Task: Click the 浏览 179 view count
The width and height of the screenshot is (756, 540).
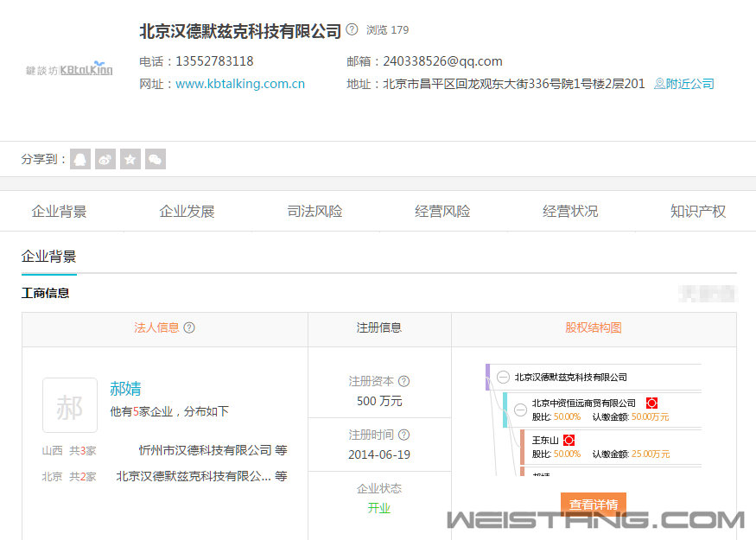Action: [x=388, y=30]
